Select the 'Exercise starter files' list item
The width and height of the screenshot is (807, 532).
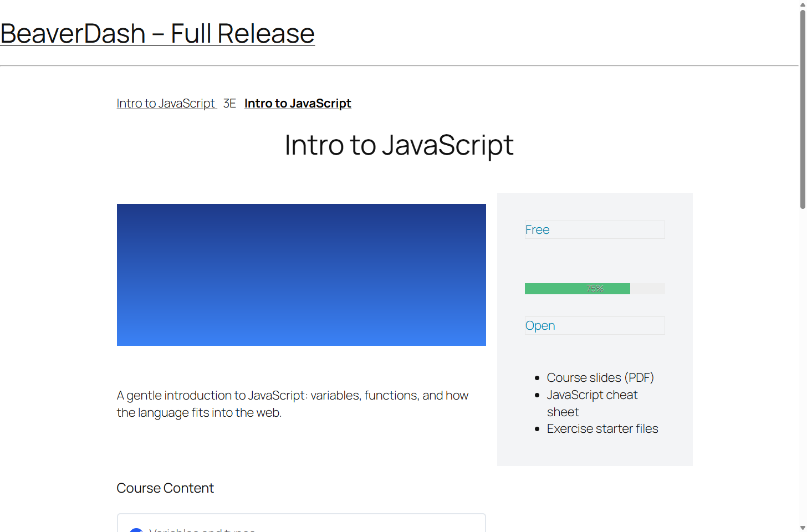point(602,429)
